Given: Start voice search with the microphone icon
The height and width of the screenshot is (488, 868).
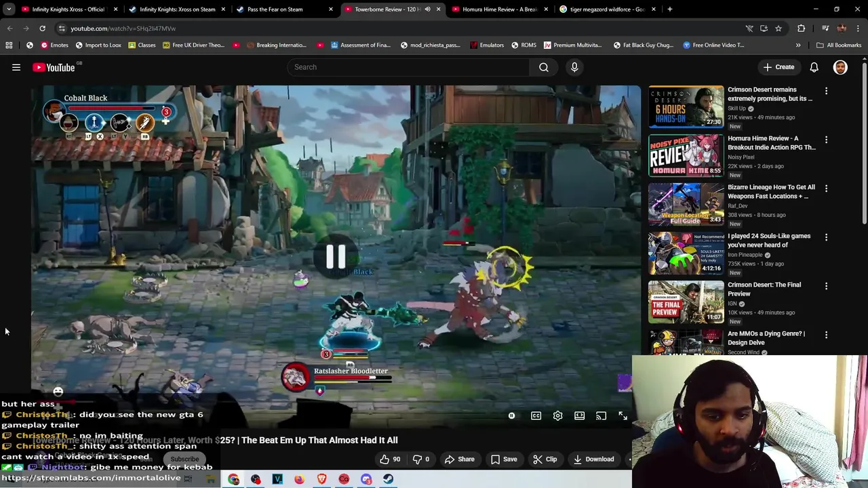Looking at the screenshot, I should 574,67.
